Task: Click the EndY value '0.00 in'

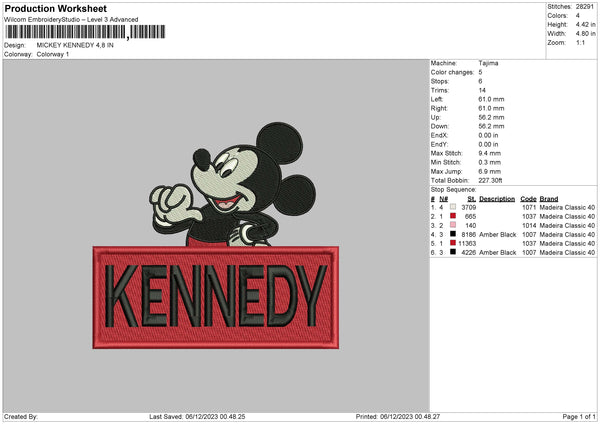Action: pos(488,144)
